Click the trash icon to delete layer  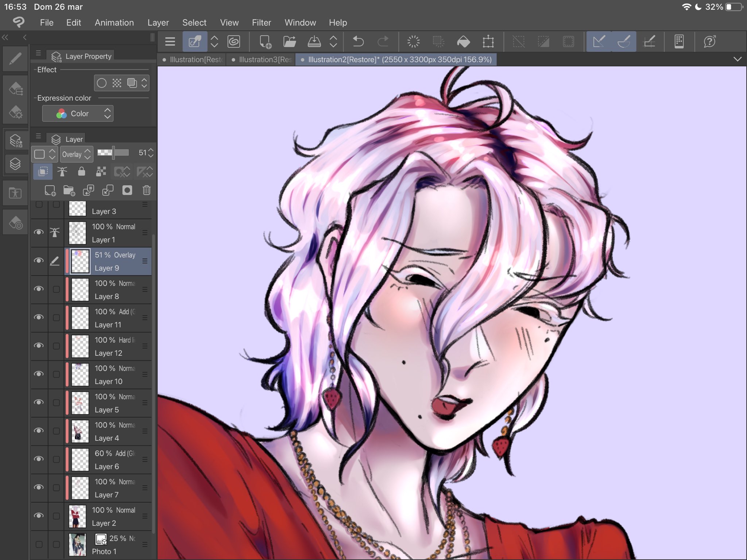[147, 190]
